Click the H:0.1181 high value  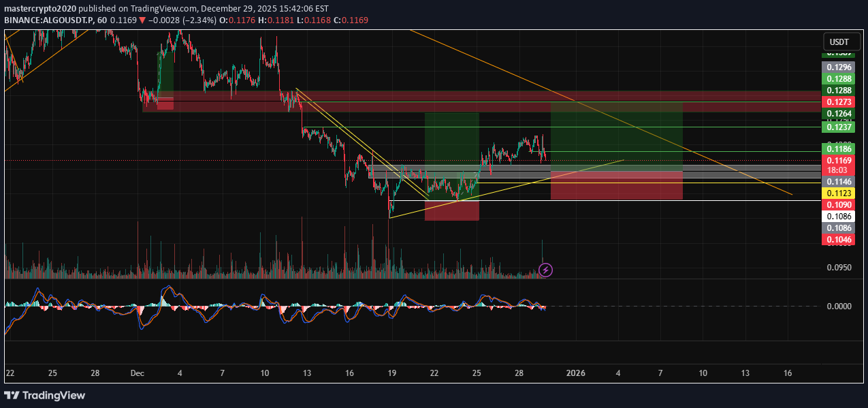(x=275, y=20)
